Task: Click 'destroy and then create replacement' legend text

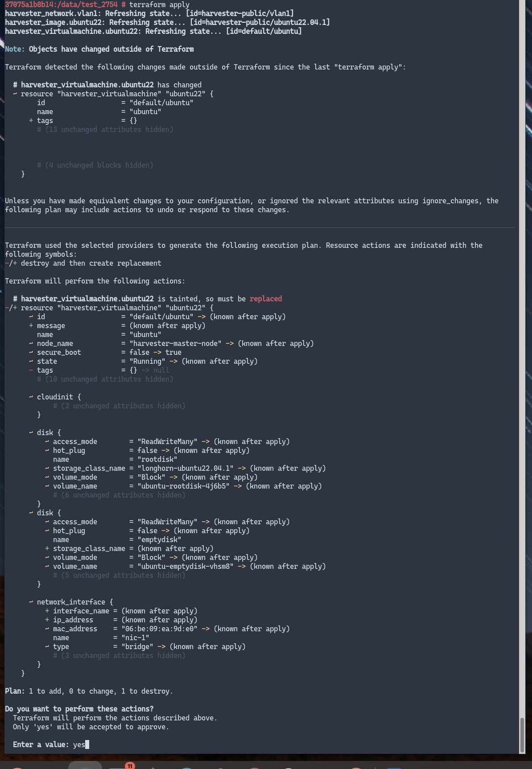Action: (x=91, y=263)
